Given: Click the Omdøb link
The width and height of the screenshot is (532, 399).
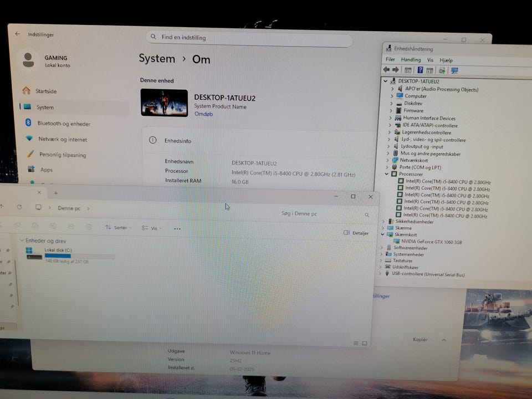Looking at the screenshot, I should 203,114.
